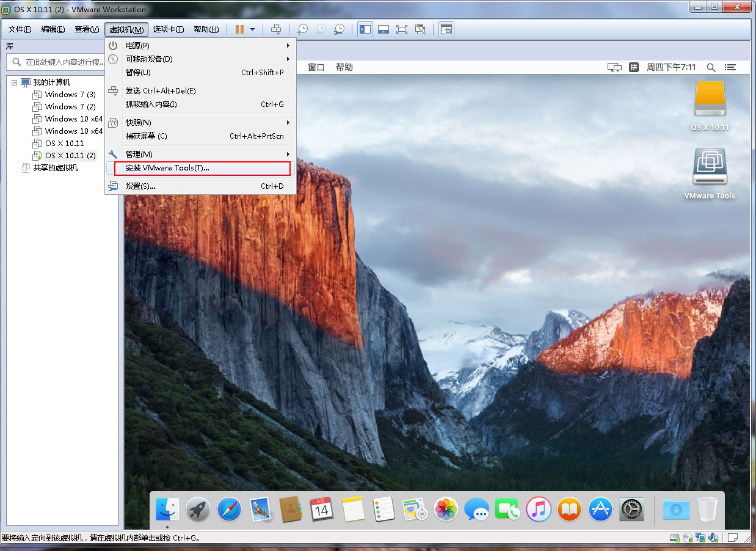Click the full screen mode toolbar icon
The image size is (756, 551).
[x=402, y=29]
